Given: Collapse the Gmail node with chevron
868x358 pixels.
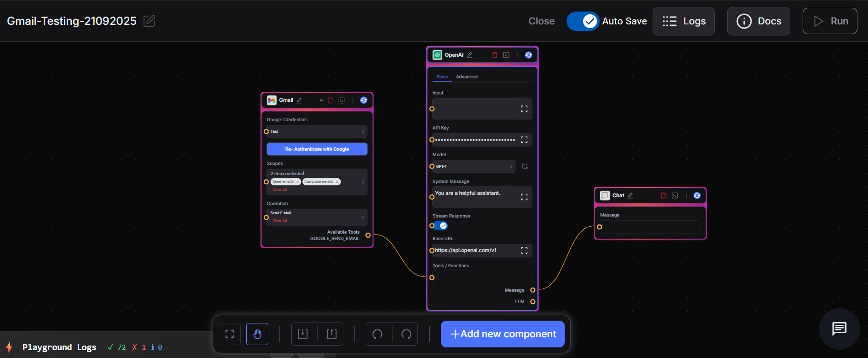Looking at the screenshot, I should pyautogui.click(x=321, y=100).
